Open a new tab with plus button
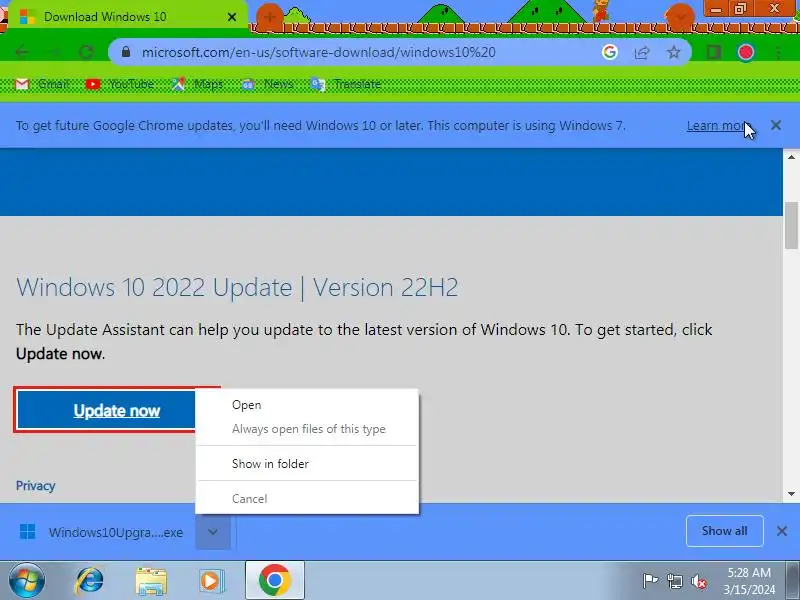 (x=270, y=17)
